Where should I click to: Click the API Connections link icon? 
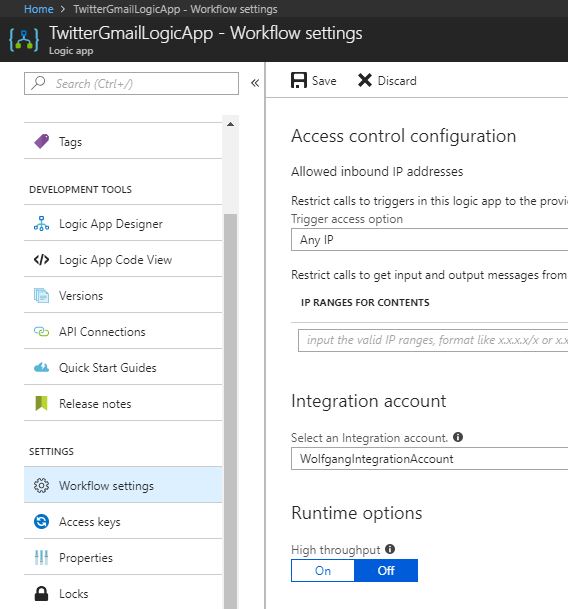(x=42, y=332)
